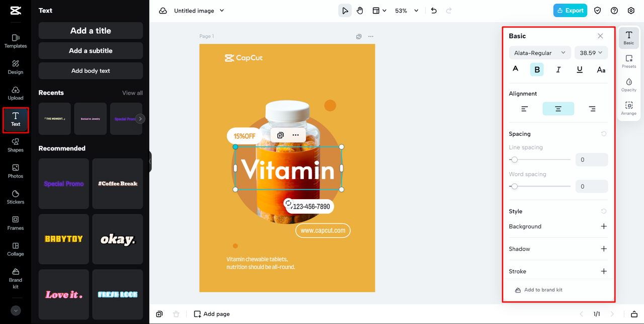The height and width of the screenshot is (324, 644).
Task: Click the CapCut logo home icon
Action: pyautogui.click(x=16, y=11)
